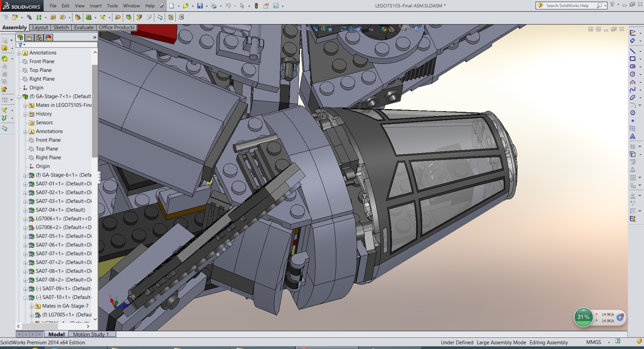This screenshot has width=644, height=349.
Task: Click the feature tree horizontal scrollbar
Action: coord(41,326)
